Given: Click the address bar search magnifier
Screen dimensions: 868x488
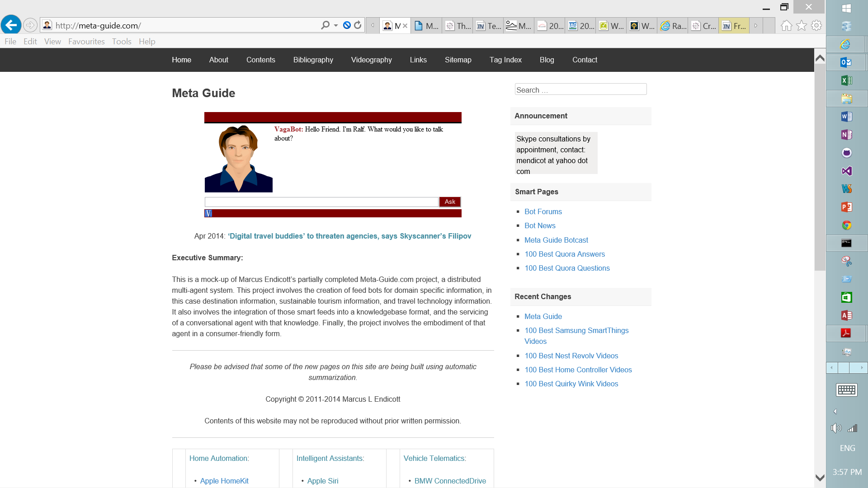Looking at the screenshot, I should click(x=325, y=25).
